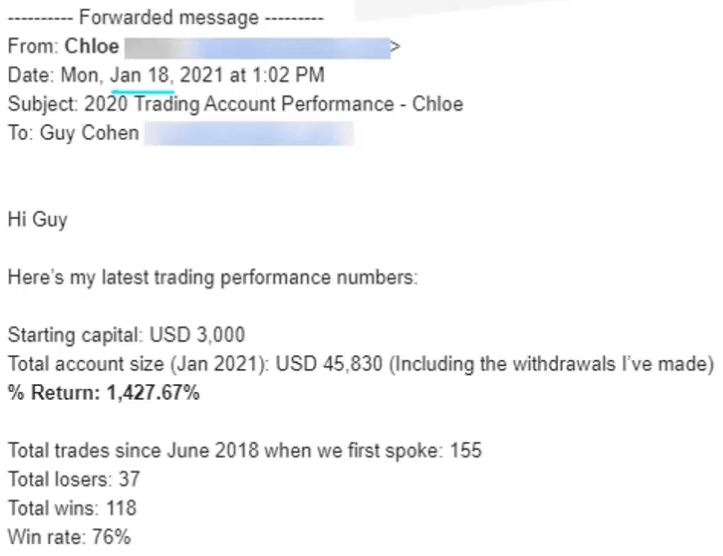Click the Starting capital label
The width and height of the screenshot is (723, 556).
pyautogui.click(x=65, y=335)
